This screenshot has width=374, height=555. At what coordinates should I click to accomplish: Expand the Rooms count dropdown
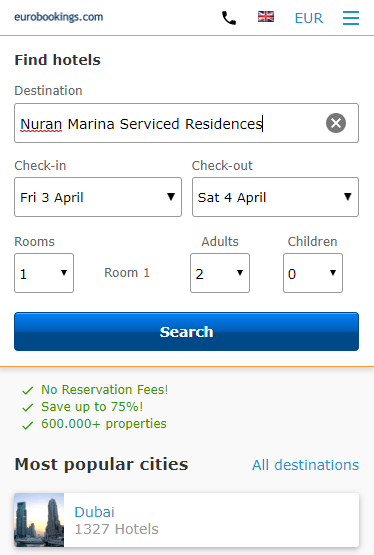click(44, 273)
